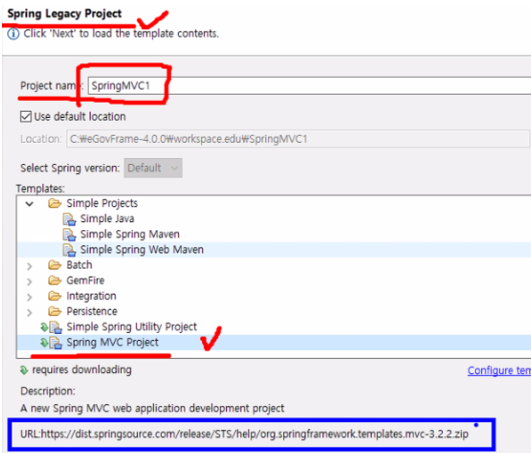
Task: Click the 'A new Spring MVC web application' description
Action: coord(152,408)
